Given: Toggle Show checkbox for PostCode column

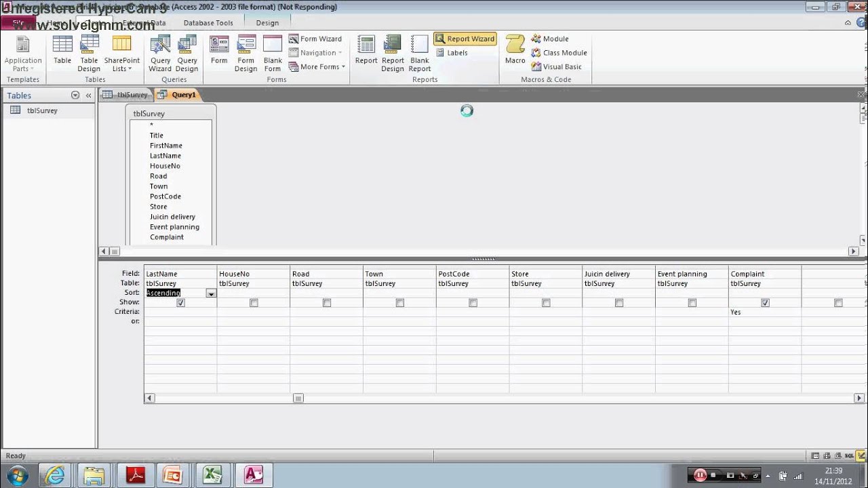Looking at the screenshot, I should [x=473, y=303].
